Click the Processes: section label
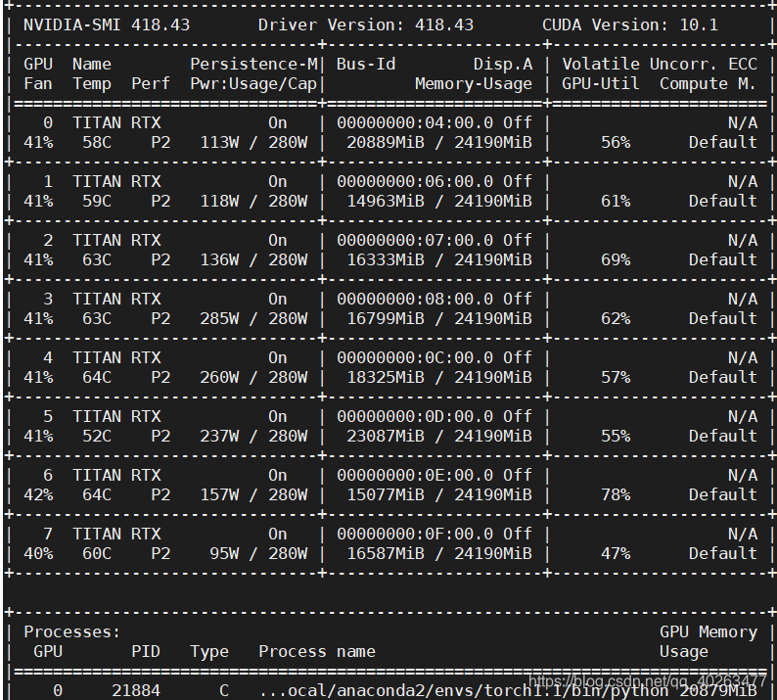Viewport: 777px width, 700px height. (x=71, y=631)
